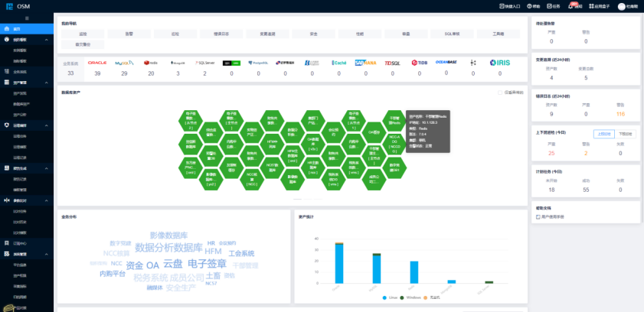
Task: Toggle the Linux legend item in chart
Action: pos(387,297)
